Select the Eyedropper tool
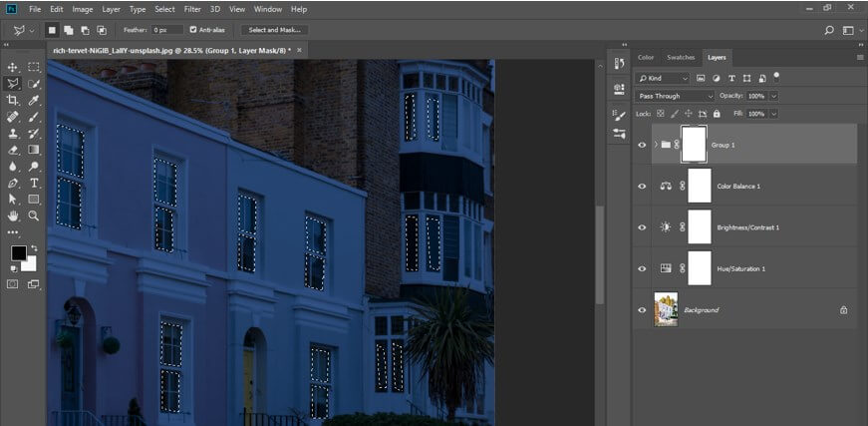 [x=34, y=101]
